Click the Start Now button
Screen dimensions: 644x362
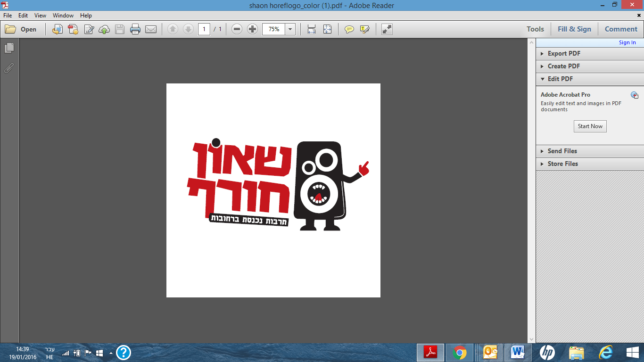[x=590, y=126]
